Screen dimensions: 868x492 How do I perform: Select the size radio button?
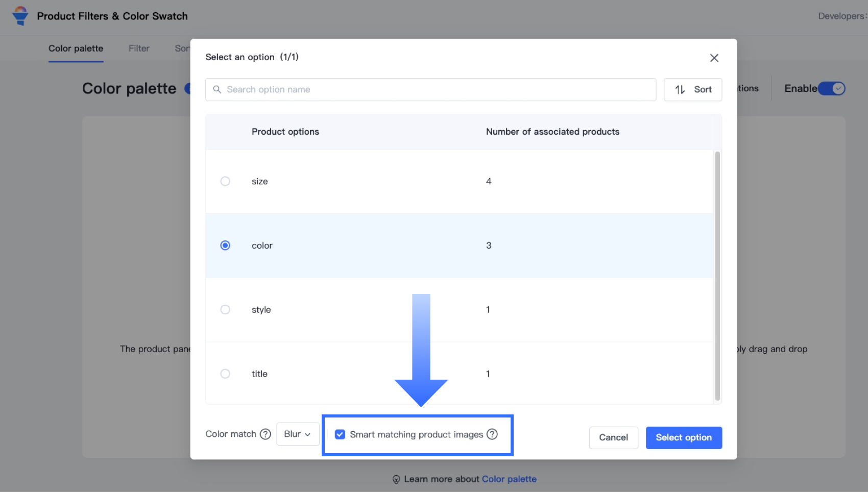tap(225, 181)
